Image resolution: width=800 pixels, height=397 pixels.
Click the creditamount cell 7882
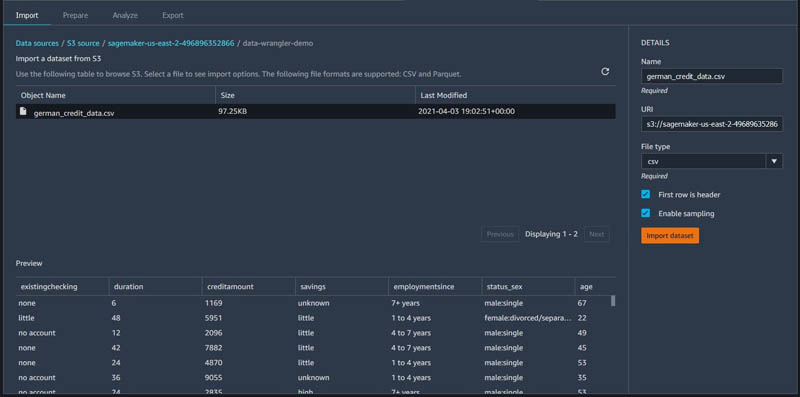coord(214,348)
